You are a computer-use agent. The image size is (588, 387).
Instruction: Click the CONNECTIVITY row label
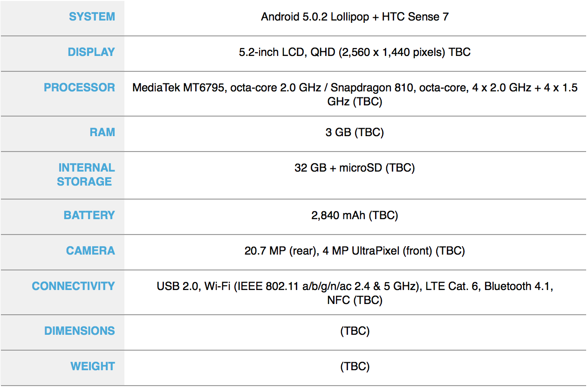coord(73,286)
